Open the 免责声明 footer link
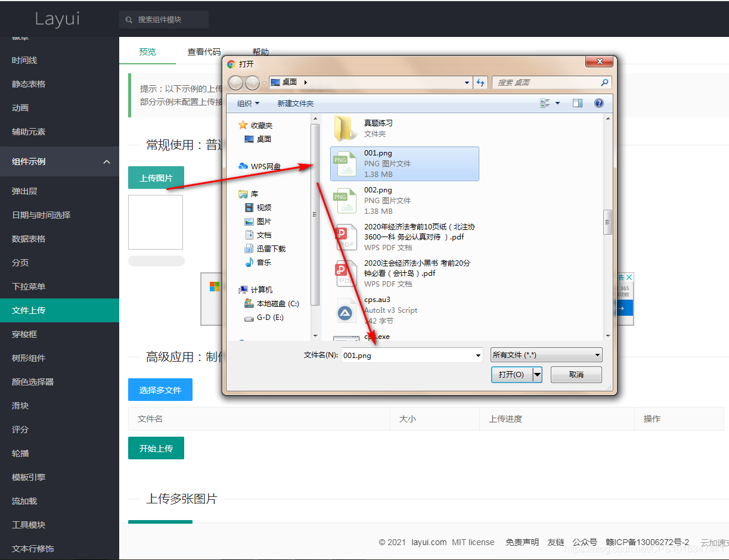 point(522,542)
